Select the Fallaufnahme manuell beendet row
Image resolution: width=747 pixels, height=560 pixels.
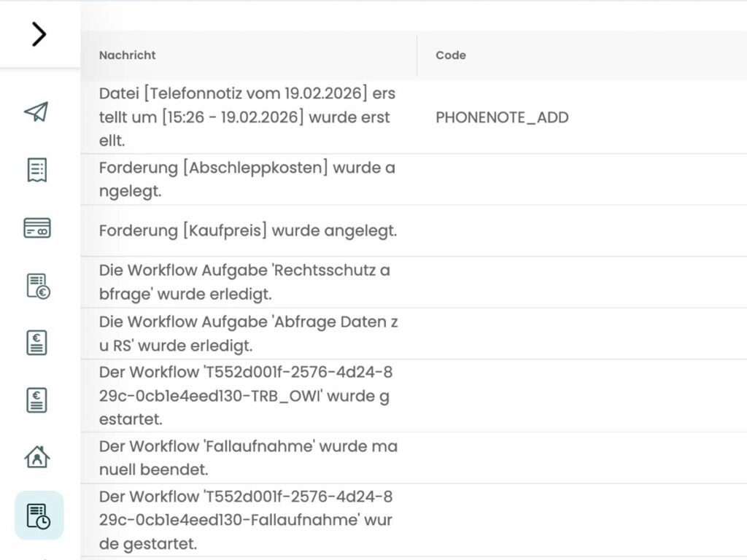248,457
